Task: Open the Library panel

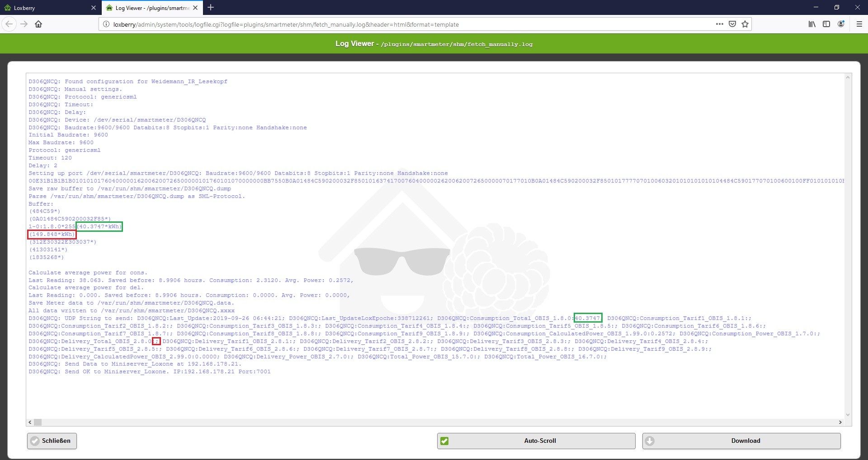Action: pos(812,24)
